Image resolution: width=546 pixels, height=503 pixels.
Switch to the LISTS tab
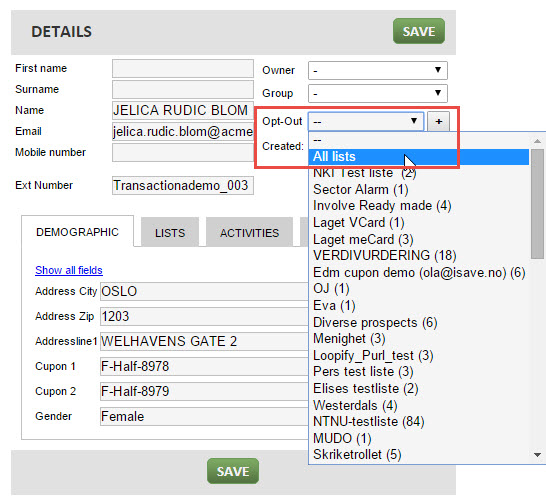[x=170, y=233]
